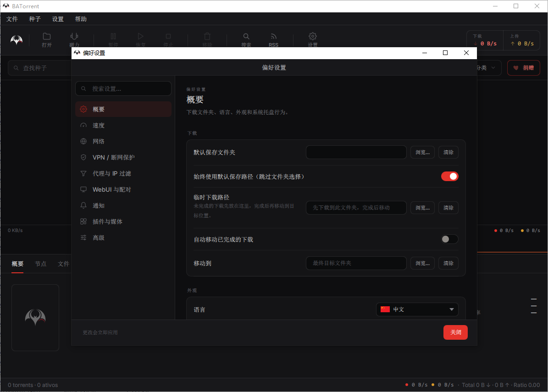
Task: Open the 高级 settings category
Action: [123, 238]
